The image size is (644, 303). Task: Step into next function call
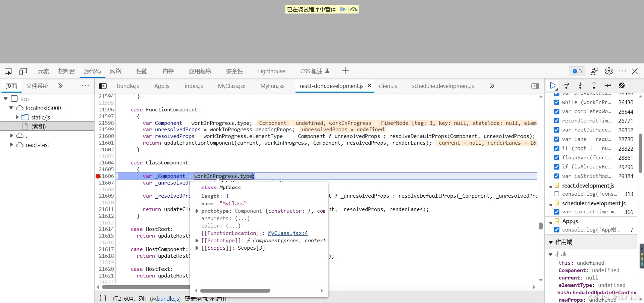coord(580,86)
